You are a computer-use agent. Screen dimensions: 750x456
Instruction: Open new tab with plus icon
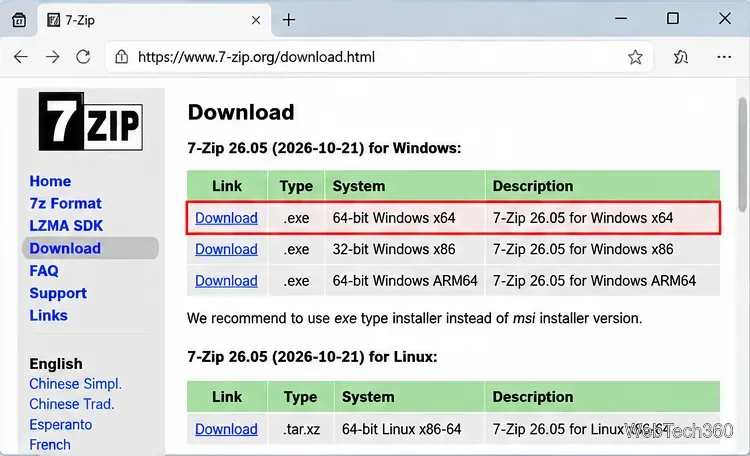click(x=289, y=20)
